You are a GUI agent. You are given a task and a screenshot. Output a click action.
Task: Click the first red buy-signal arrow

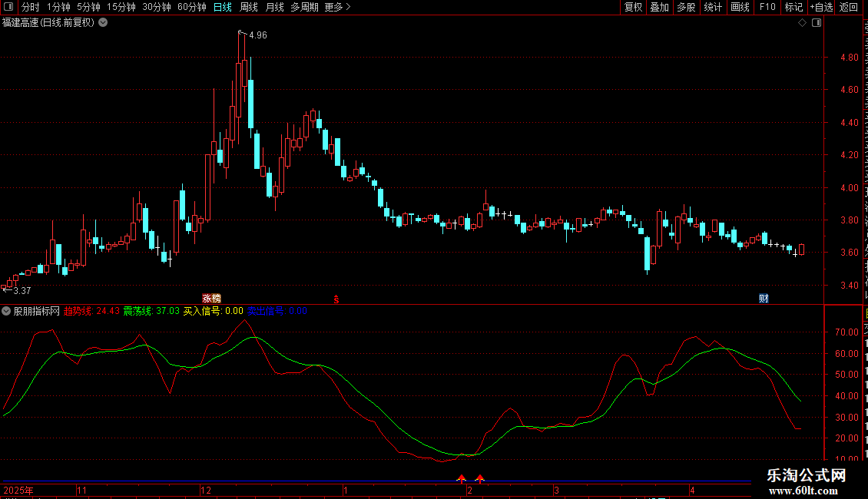click(461, 478)
